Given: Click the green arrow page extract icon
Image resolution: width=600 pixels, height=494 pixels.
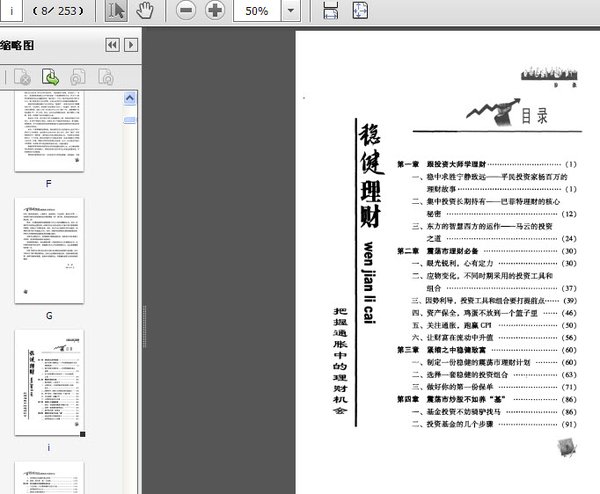Looking at the screenshot, I should click(x=50, y=77).
